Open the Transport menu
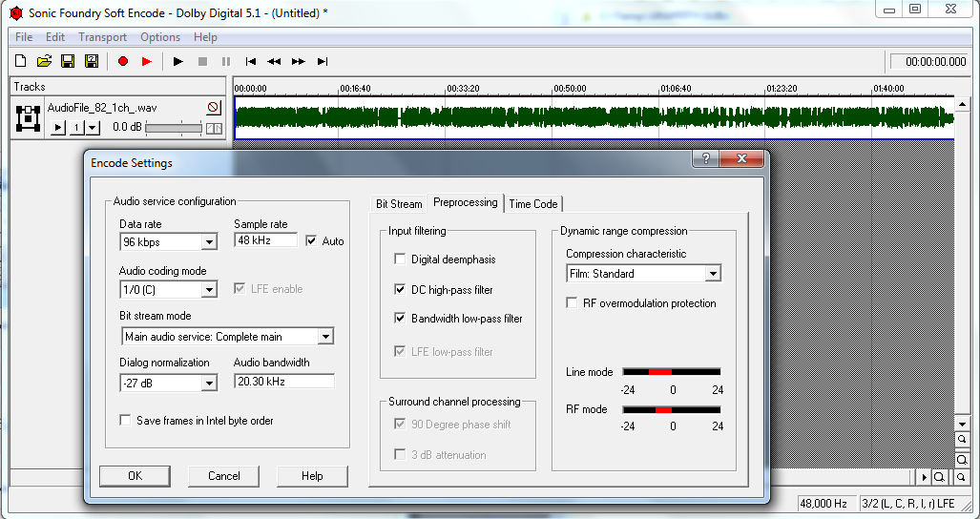Viewport: 980px width, 519px height. 102,37
